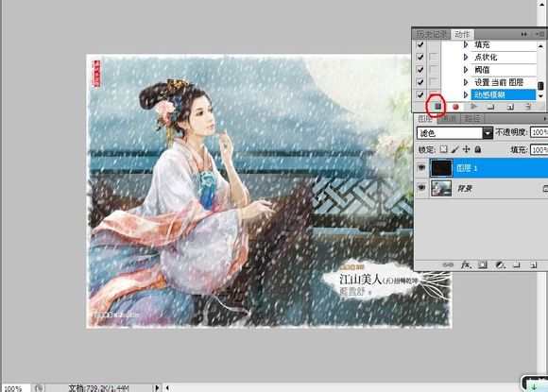The width and height of the screenshot is (548, 392).
Task: Expand the 阀值 action step
Action: 466,70
